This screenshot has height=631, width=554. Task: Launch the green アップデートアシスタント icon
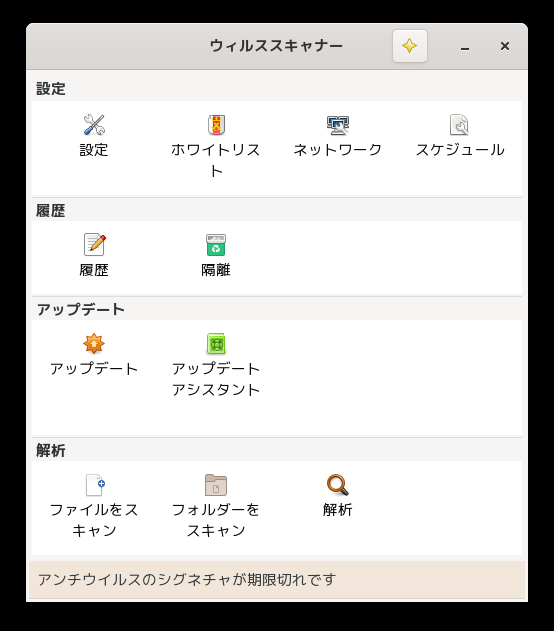(216, 344)
